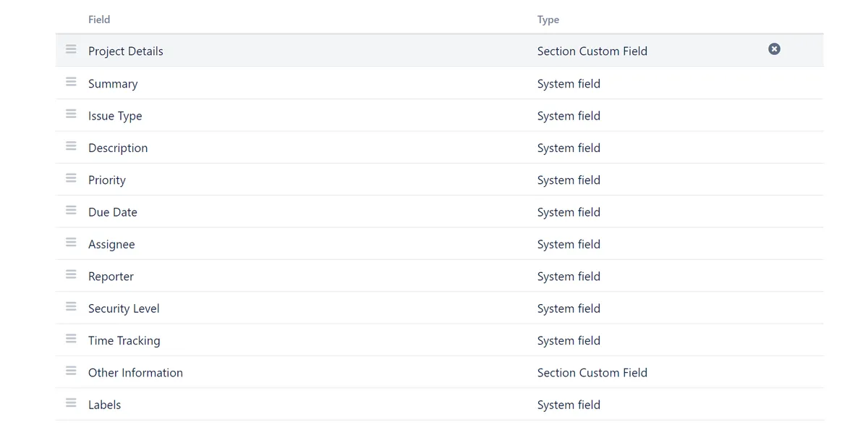
Task: Click the System field type in Due Date row
Action: coord(569,212)
